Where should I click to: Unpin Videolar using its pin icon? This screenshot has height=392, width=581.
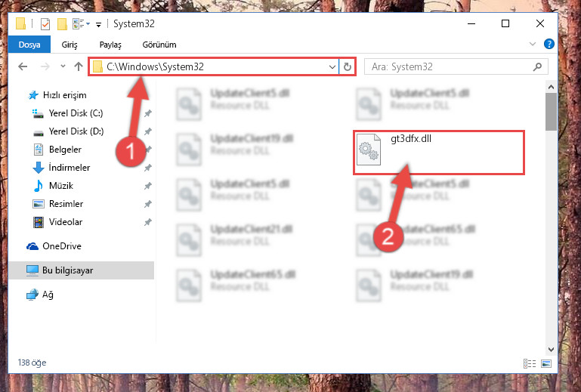click(148, 222)
